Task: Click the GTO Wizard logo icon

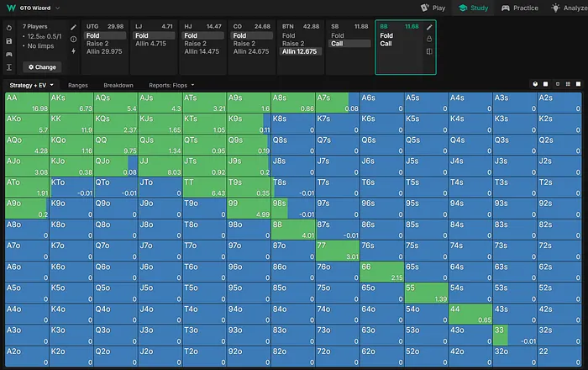Action: [11, 8]
